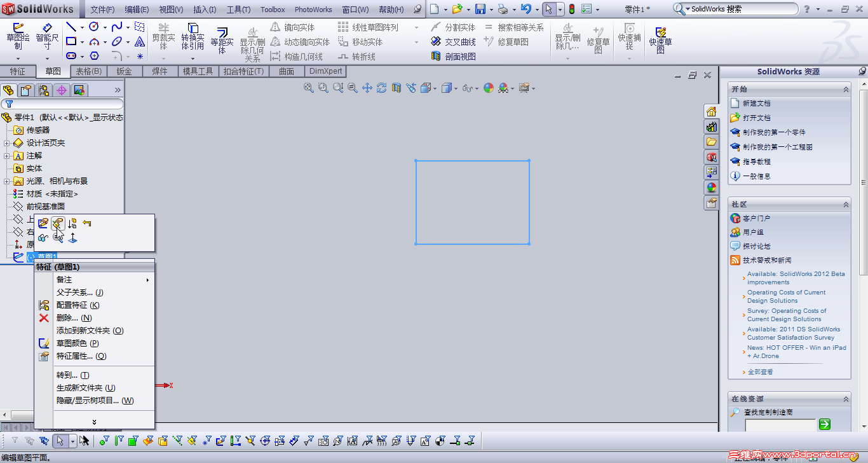
Task: Toggle the filter faces button
Action: [133, 440]
